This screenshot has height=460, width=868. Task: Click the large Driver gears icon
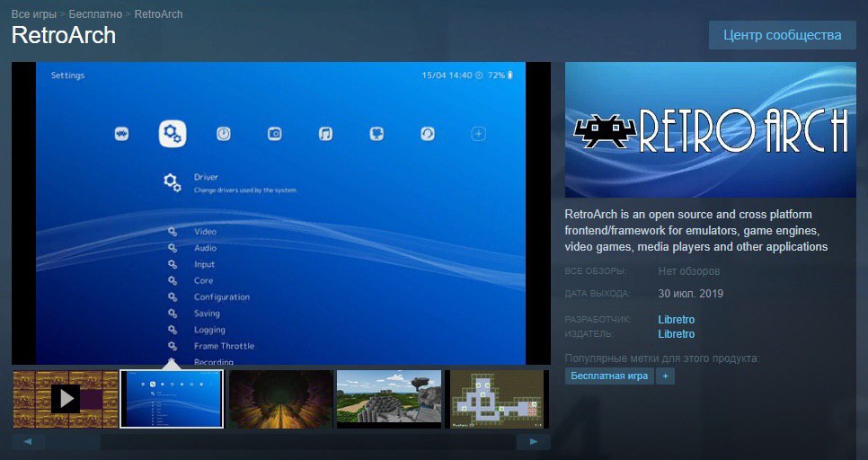[x=173, y=182]
